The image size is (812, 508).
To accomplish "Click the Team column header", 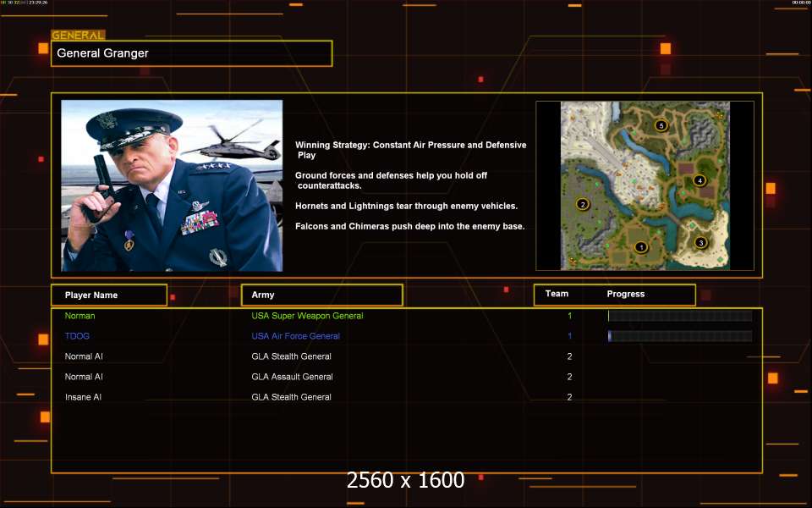I will [x=557, y=294].
